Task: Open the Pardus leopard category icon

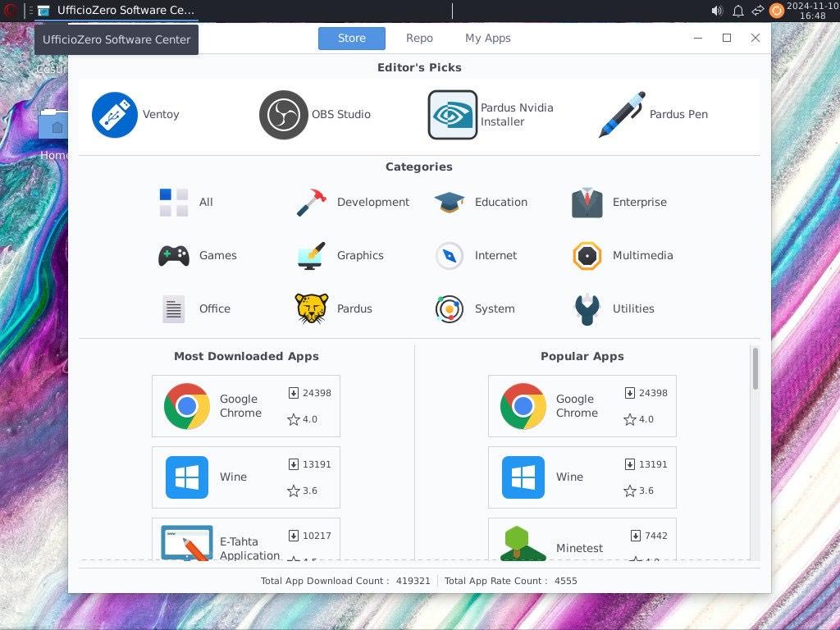Action: [312, 309]
